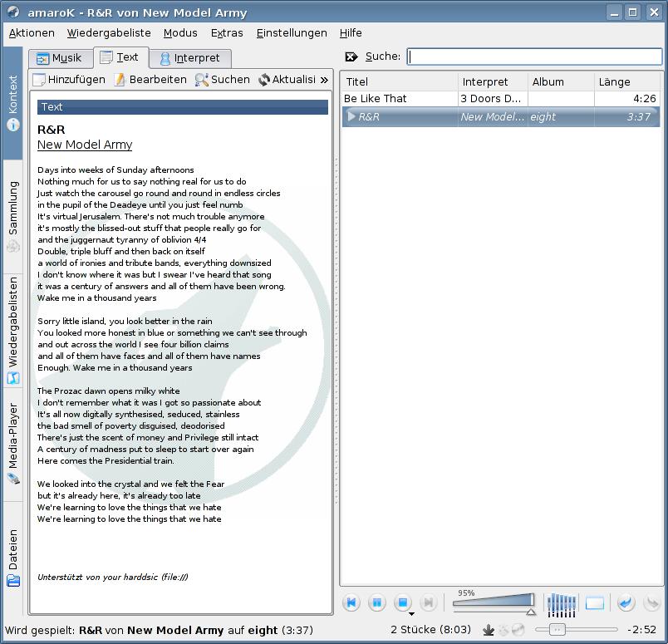The height and width of the screenshot is (644, 668).
Task: Sort playlist by the Interpret column
Action: 493,81
